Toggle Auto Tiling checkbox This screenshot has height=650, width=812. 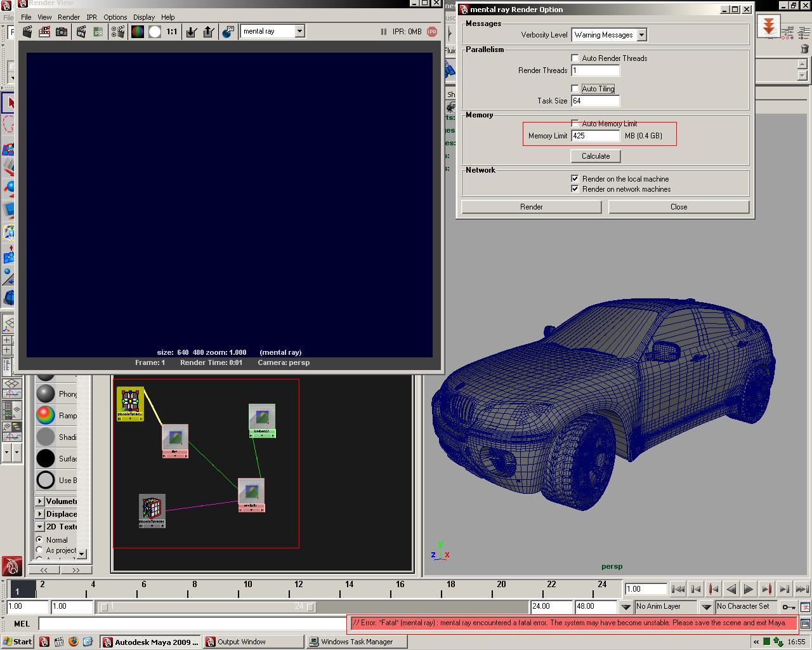click(575, 88)
